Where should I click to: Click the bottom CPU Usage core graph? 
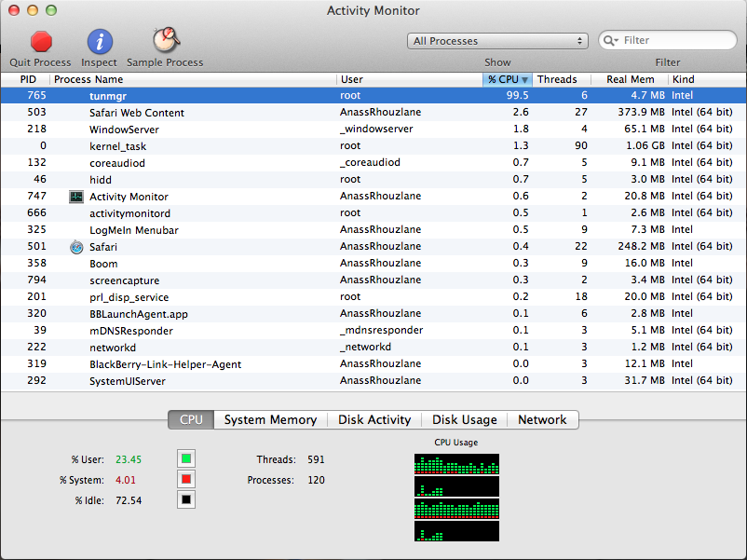tap(456, 531)
